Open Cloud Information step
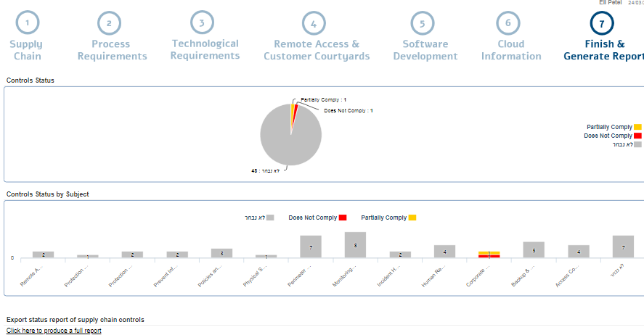 coord(511,50)
